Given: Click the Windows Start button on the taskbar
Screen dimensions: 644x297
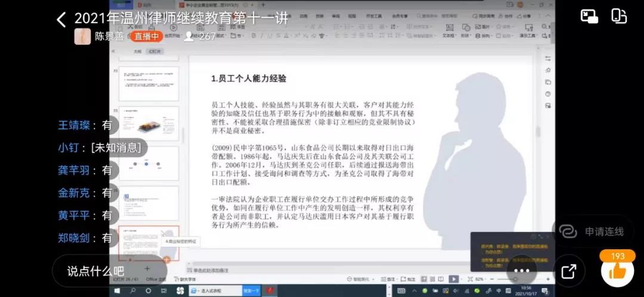Looking at the screenshot, I should pyautogui.click(x=117, y=290).
